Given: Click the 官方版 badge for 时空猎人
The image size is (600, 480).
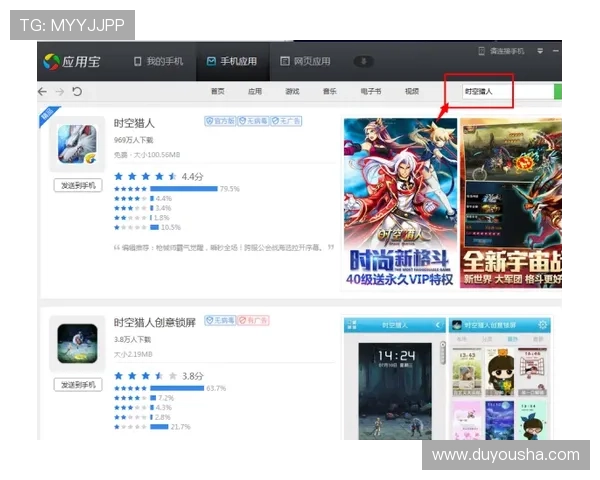Looking at the screenshot, I should (219, 121).
